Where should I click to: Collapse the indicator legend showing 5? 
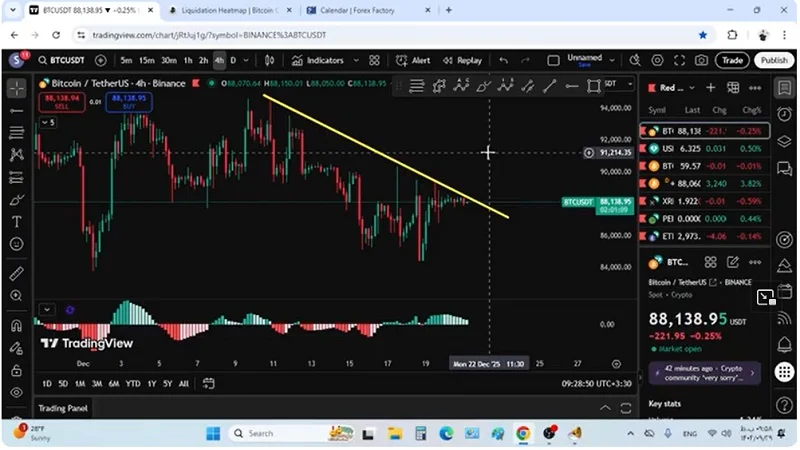tap(48, 122)
